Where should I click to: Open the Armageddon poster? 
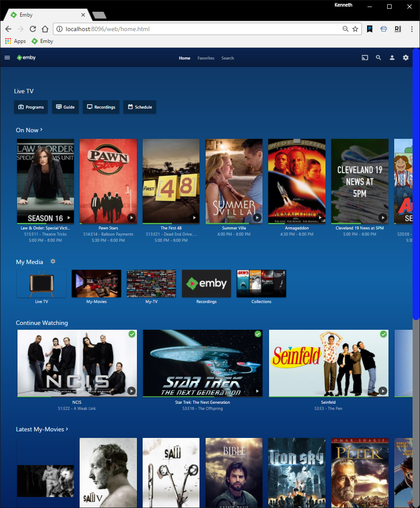(297, 181)
